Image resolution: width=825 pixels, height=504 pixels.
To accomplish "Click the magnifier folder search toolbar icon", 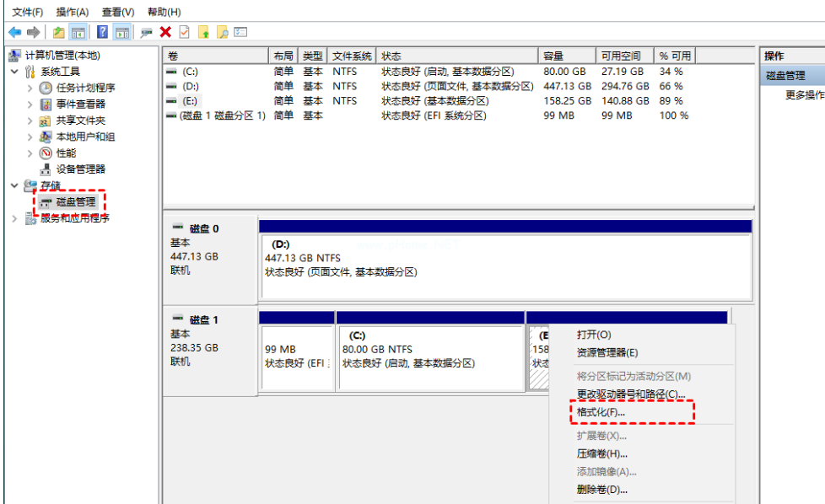I will click(x=222, y=32).
